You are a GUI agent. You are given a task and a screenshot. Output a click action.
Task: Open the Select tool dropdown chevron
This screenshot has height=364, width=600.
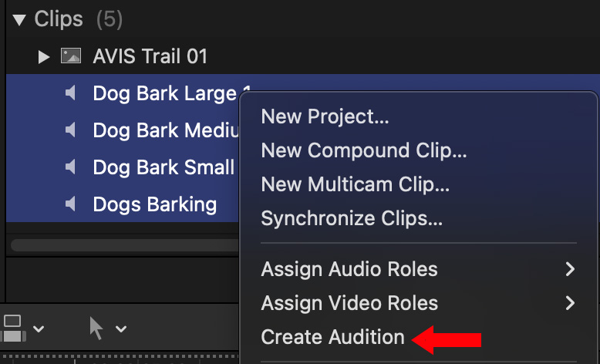pos(121,329)
